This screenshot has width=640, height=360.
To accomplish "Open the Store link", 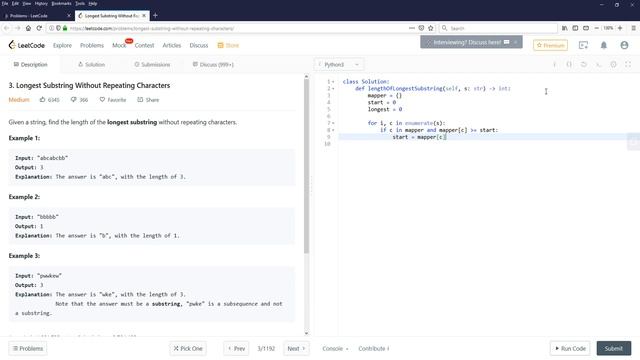I will click(229, 45).
